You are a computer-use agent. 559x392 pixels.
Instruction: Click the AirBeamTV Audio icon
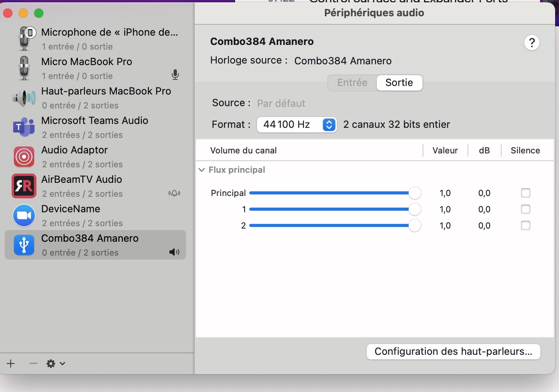pyautogui.click(x=24, y=186)
